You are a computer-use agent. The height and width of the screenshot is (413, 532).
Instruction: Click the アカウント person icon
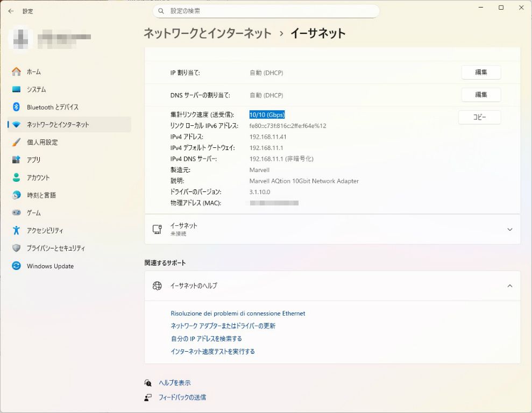coord(16,177)
